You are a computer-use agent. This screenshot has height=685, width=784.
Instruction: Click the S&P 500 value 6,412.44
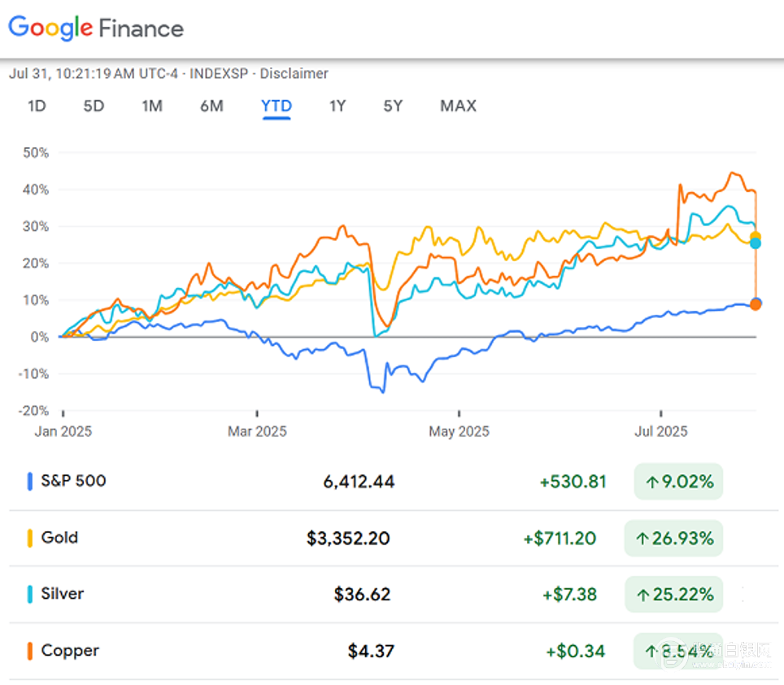(359, 482)
